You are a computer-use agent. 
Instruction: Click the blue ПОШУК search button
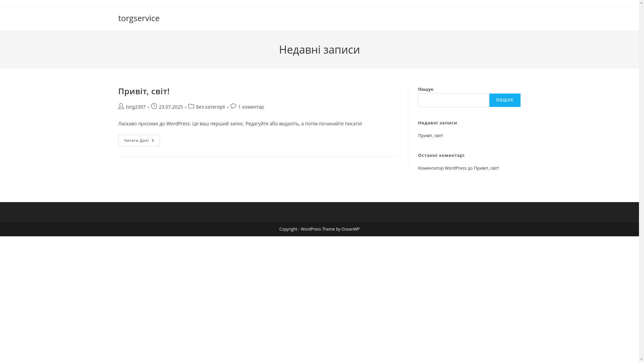505,100
